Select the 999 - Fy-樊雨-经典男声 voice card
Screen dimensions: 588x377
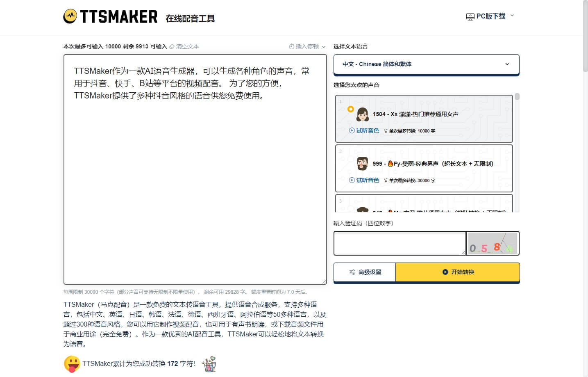424,168
